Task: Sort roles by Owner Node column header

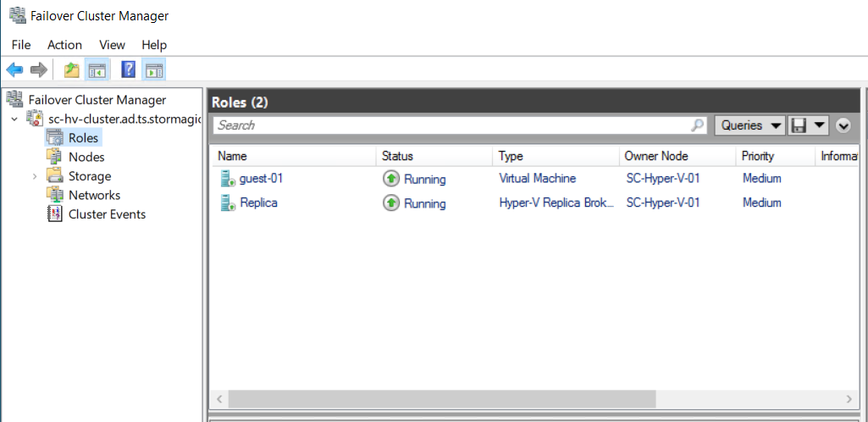Action: pos(677,156)
